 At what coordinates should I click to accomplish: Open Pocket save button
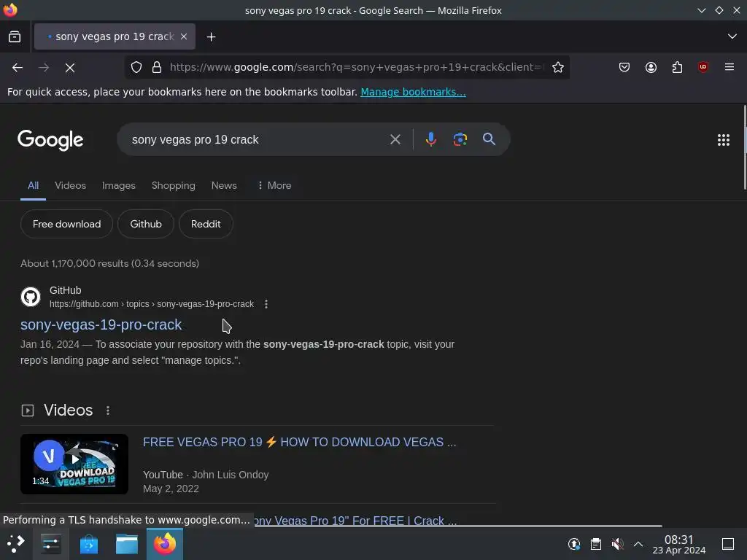click(624, 68)
